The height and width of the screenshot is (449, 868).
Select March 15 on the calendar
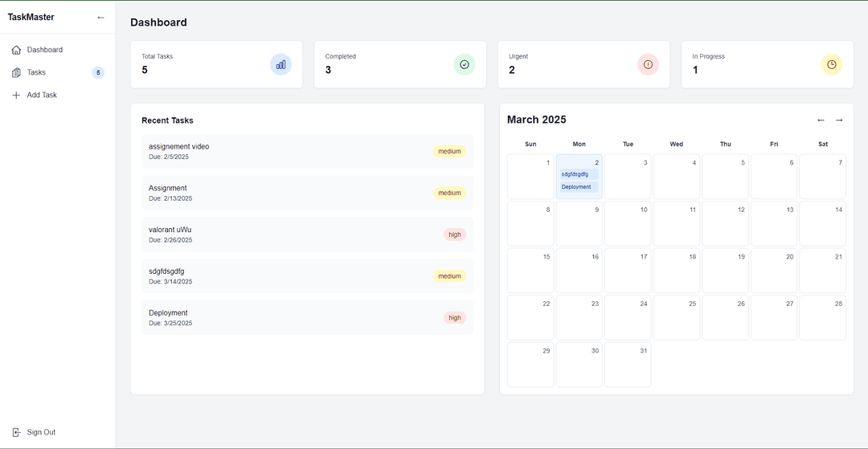pyautogui.click(x=530, y=271)
